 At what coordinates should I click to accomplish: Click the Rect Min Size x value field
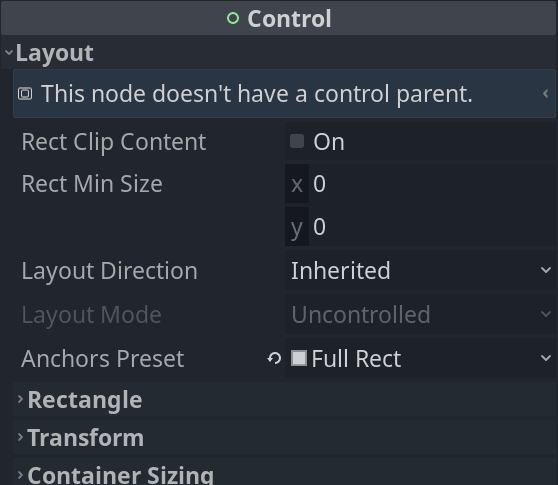432,184
